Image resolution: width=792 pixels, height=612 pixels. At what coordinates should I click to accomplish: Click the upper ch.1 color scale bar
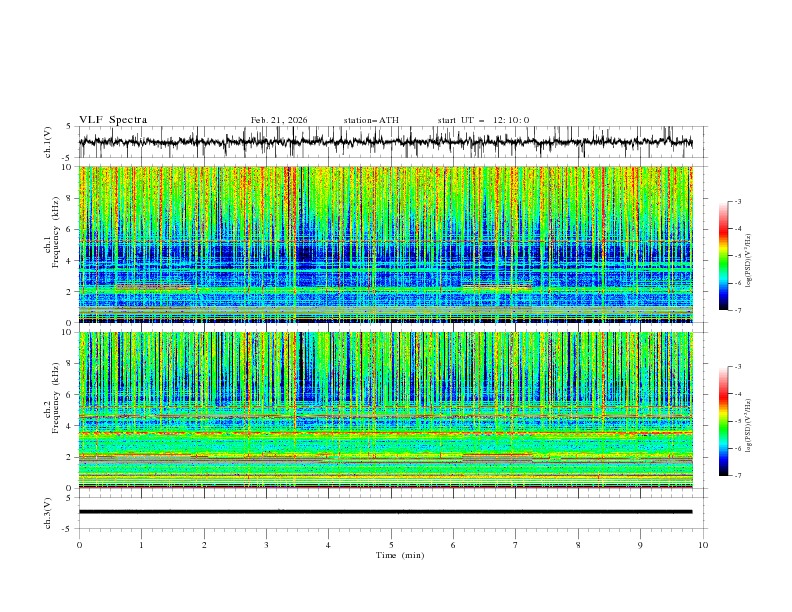[x=724, y=256]
